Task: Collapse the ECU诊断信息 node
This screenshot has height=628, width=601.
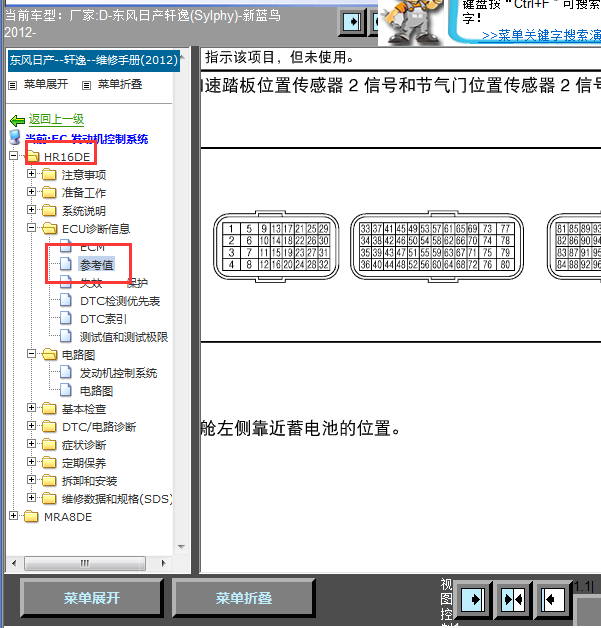Action: click(x=31, y=227)
